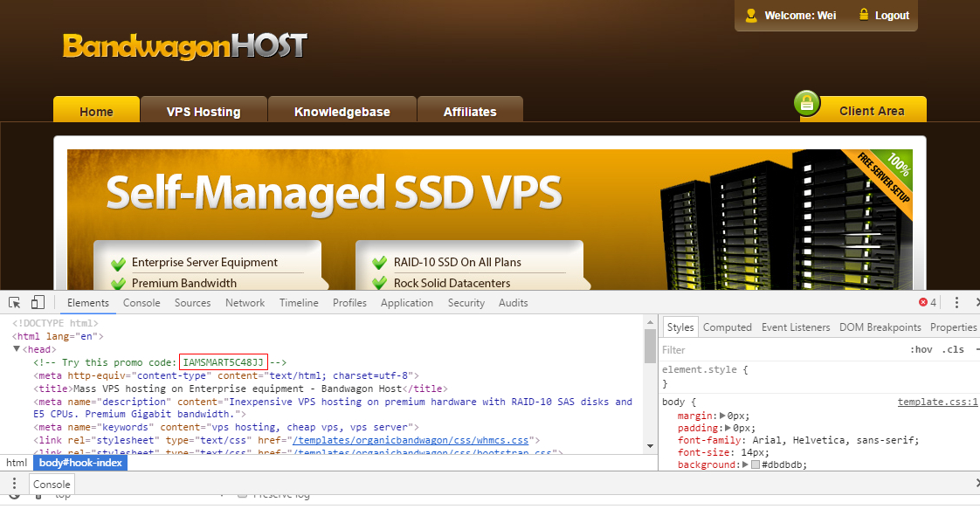This screenshot has width=980, height=509.
Task: Collapse the head element node
Action: [17, 349]
